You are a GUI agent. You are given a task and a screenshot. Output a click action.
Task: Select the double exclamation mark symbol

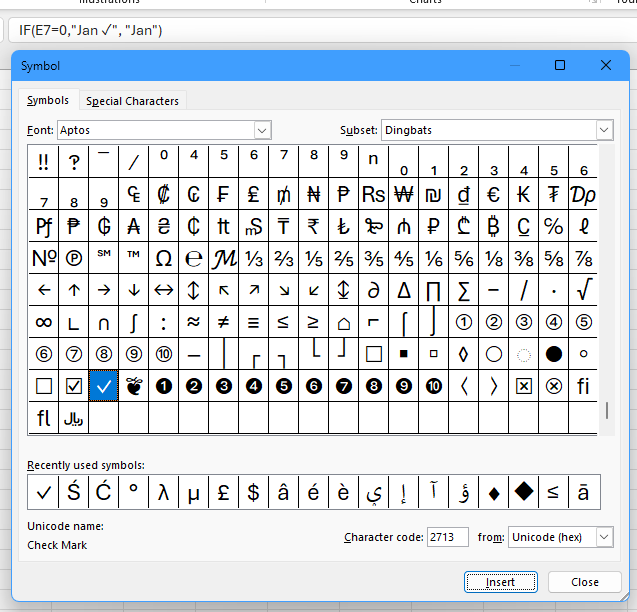pos(44,162)
